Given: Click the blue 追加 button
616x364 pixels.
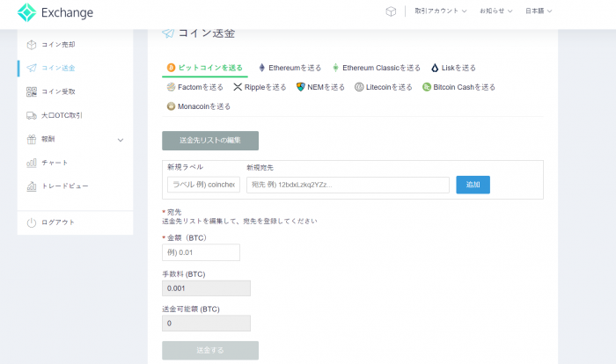Looking at the screenshot, I should tap(473, 185).
